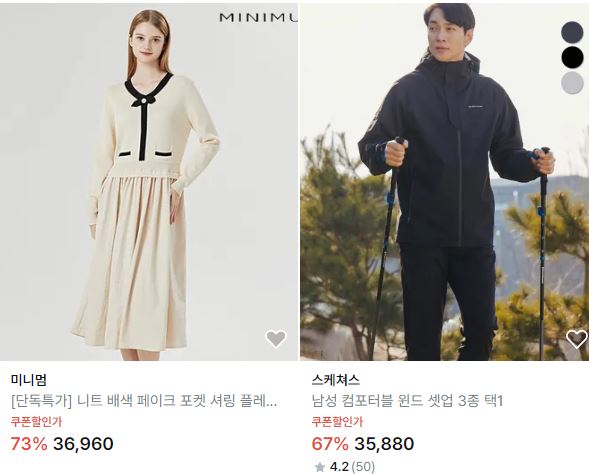Screen dimensions: 589x474
Task: Click the 4.2 rating score
Action: (339, 467)
